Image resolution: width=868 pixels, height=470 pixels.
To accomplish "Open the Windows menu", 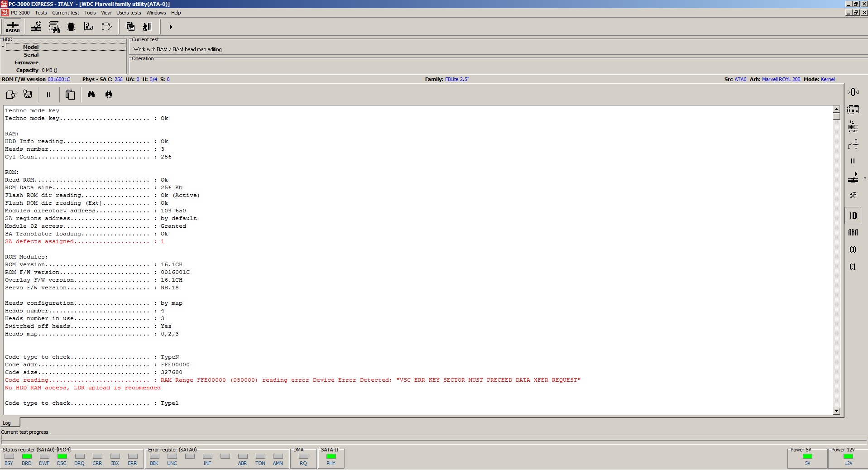I will tap(156, 13).
